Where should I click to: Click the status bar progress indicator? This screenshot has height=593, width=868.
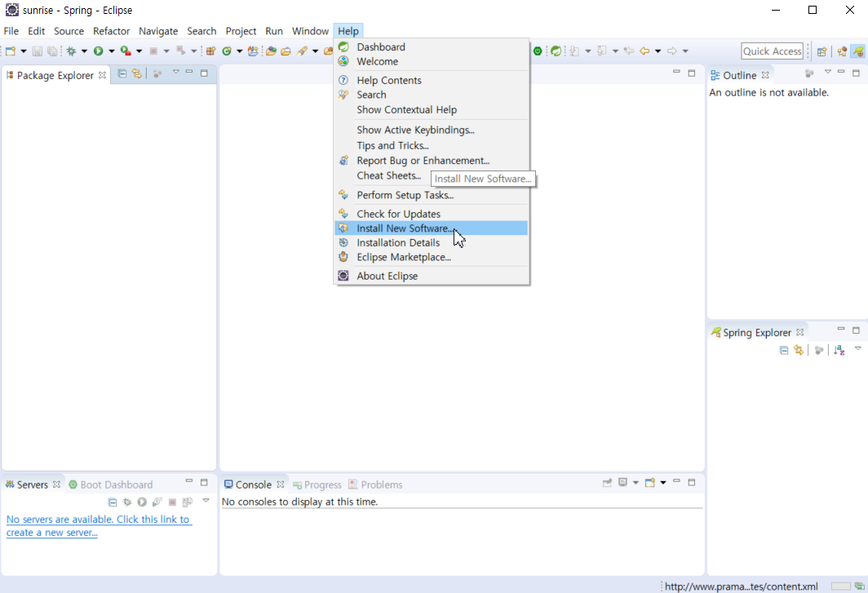(x=840, y=586)
